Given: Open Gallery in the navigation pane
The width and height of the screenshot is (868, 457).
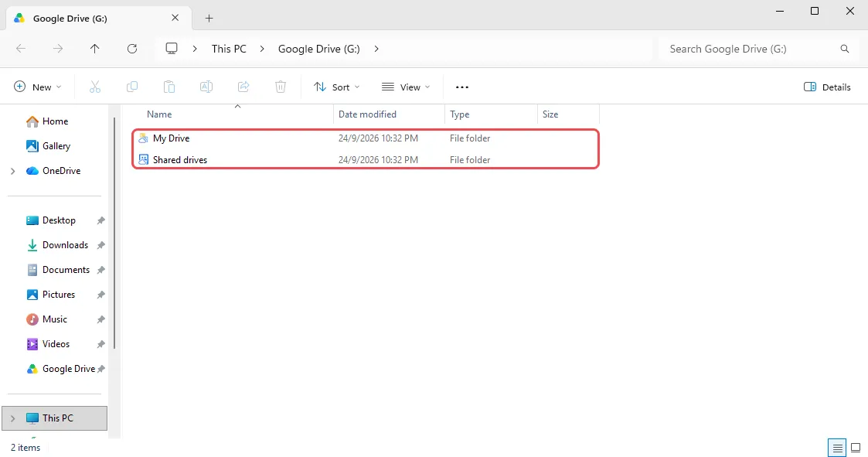Looking at the screenshot, I should click(x=56, y=146).
